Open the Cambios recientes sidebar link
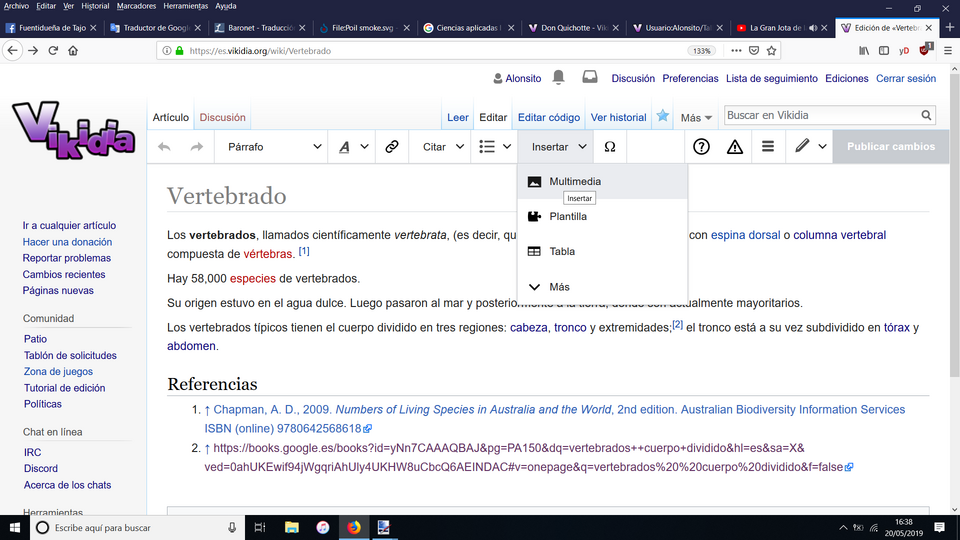 (64, 274)
